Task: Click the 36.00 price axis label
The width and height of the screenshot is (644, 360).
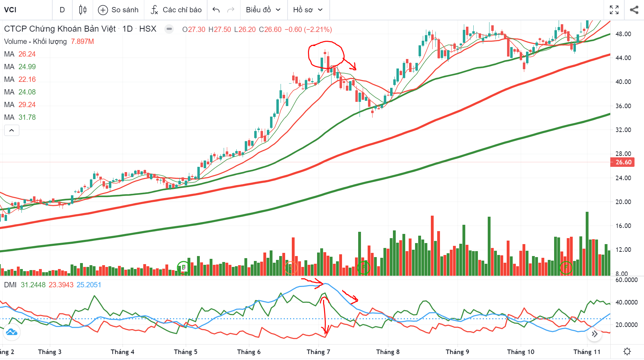Action: coord(623,106)
